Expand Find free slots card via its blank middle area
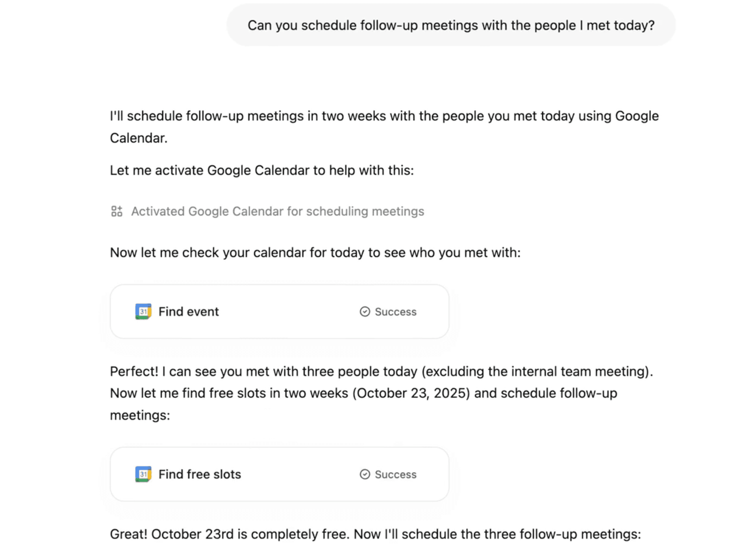This screenshot has width=756, height=560. [x=299, y=474]
